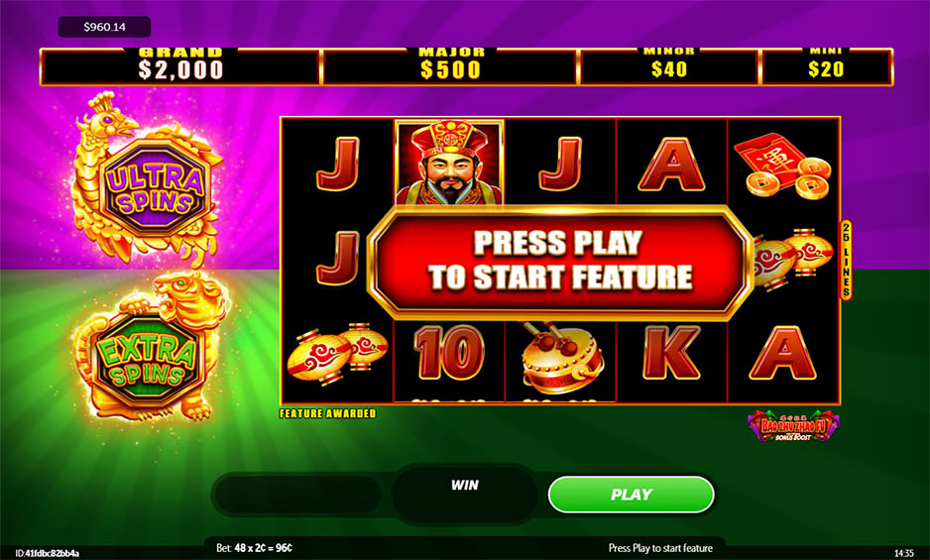Viewport: 930px width, 560px height.
Task: Click the K symbol on fourth reel
Action: point(671,353)
